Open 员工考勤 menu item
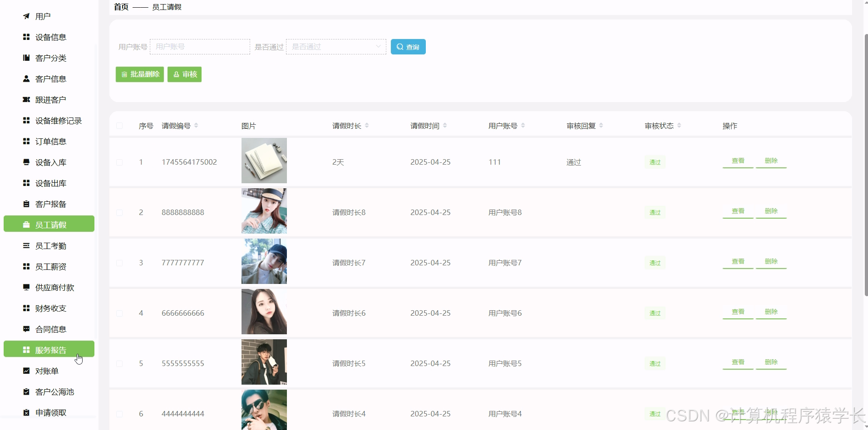The image size is (868, 430). [49, 246]
